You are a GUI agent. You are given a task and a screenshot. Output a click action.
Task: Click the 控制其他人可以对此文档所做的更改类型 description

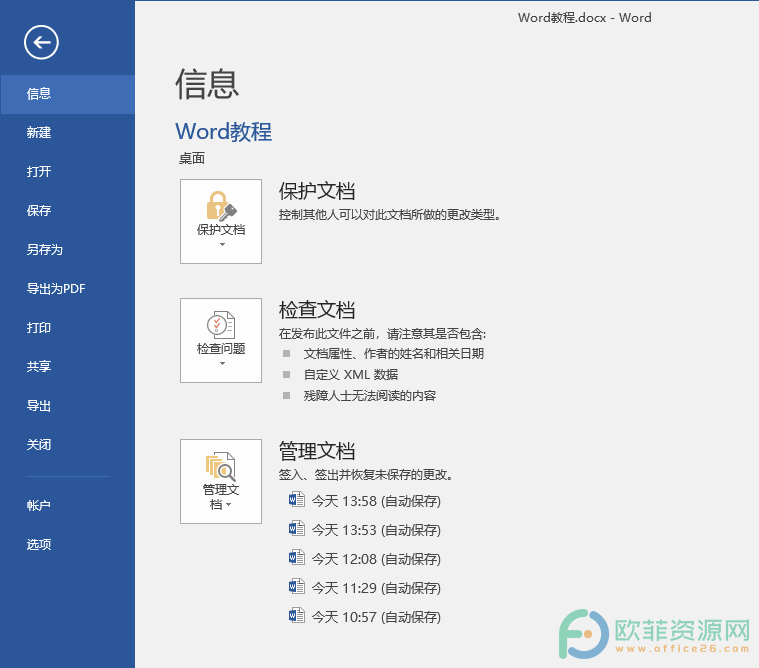[390, 215]
